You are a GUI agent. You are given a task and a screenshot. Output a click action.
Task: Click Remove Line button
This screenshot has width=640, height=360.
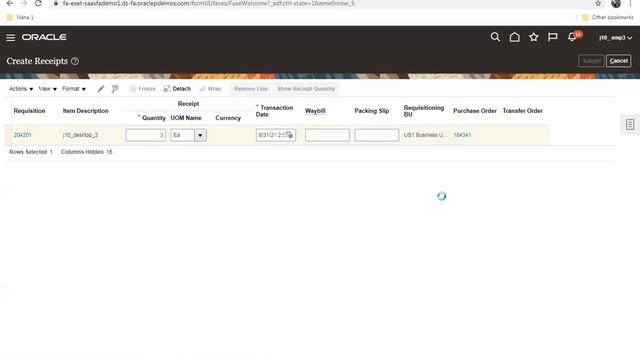[251, 89]
